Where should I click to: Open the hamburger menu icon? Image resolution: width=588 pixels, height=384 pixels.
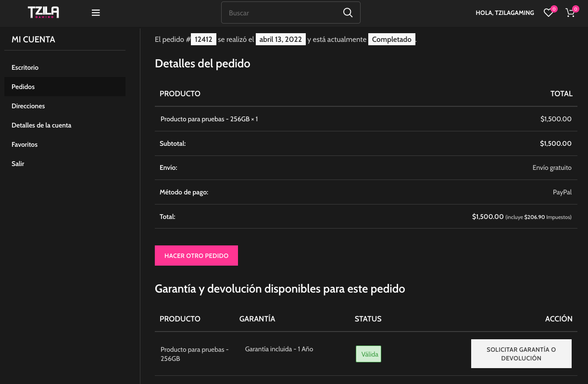point(96,13)
